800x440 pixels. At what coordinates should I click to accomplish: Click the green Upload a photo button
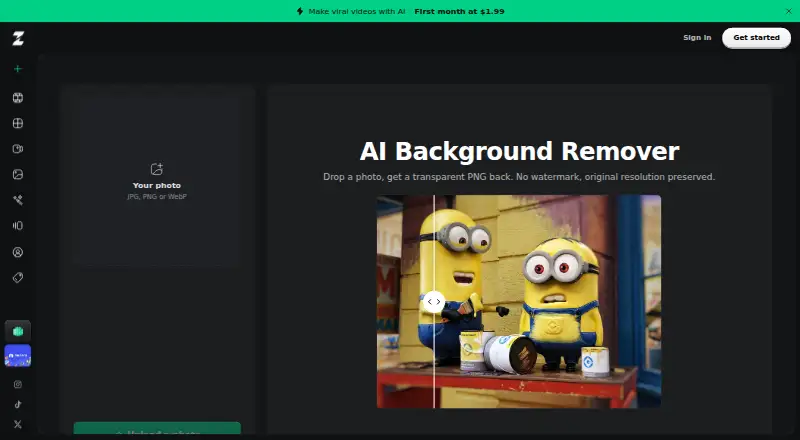(x=157, y=430)
